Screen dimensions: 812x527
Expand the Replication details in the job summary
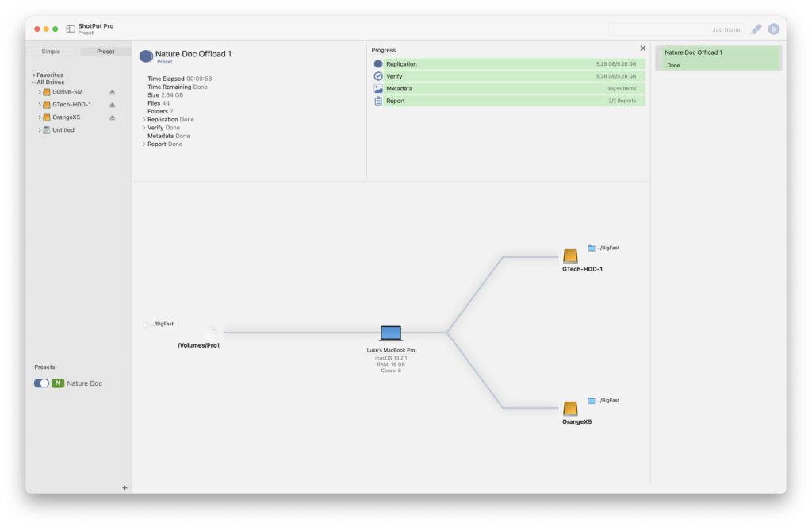145,119
